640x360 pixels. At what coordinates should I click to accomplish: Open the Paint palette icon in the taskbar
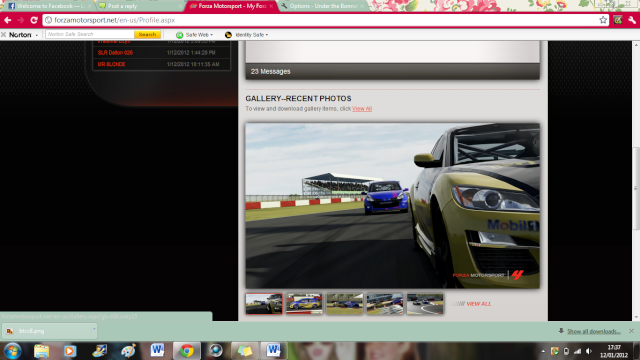pyautogui.click(x=128, y=351)
